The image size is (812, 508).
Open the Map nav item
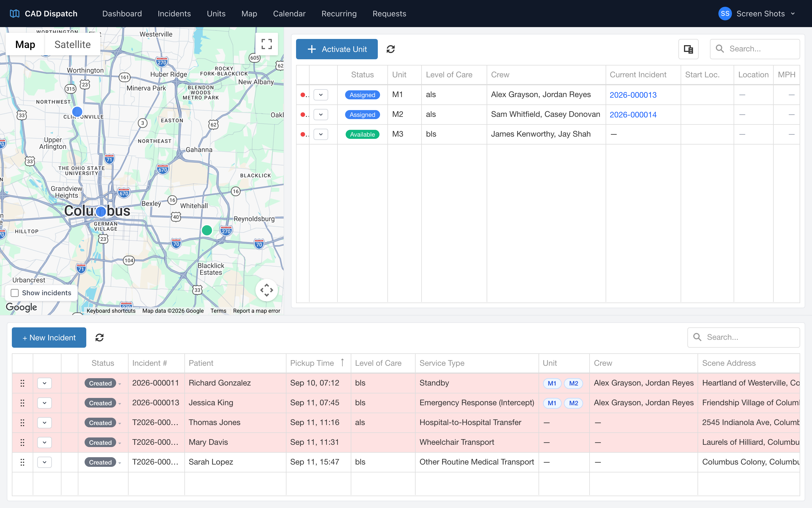(x=249, y=14)
